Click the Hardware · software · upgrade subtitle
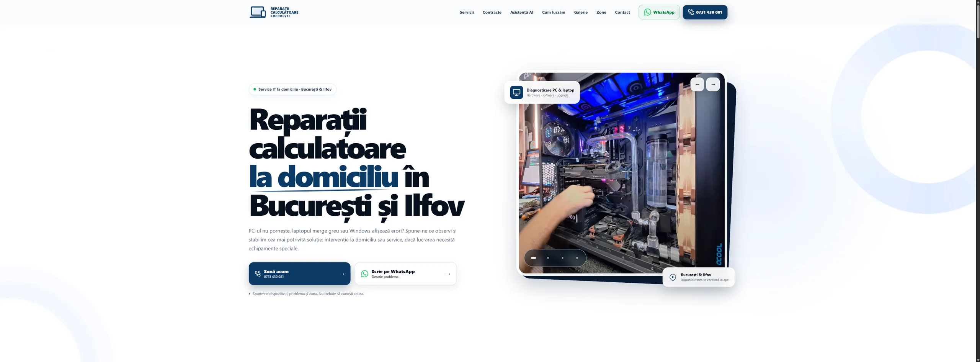This screenshot has width=980, height=362. [547, 95]
